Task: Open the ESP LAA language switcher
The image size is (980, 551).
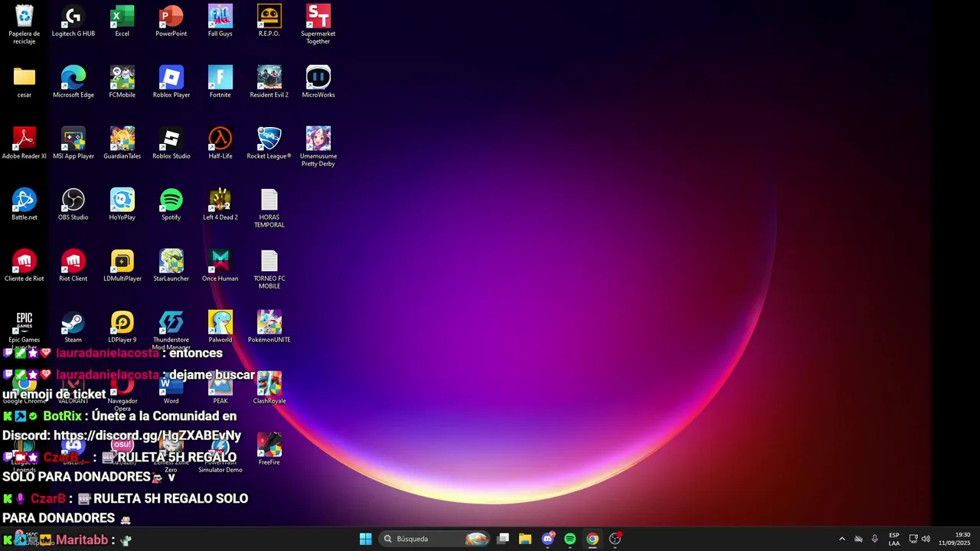Action: click(894, 539)
